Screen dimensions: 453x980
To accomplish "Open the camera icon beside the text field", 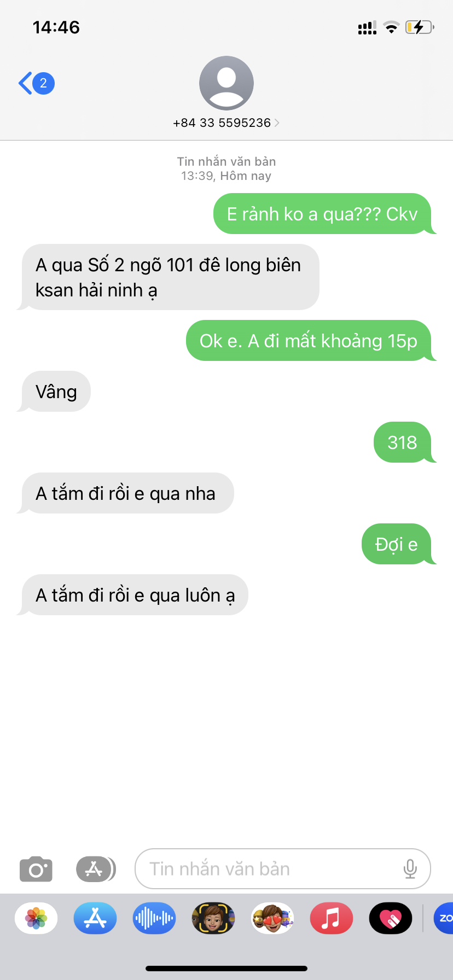I will pos(36,869).
